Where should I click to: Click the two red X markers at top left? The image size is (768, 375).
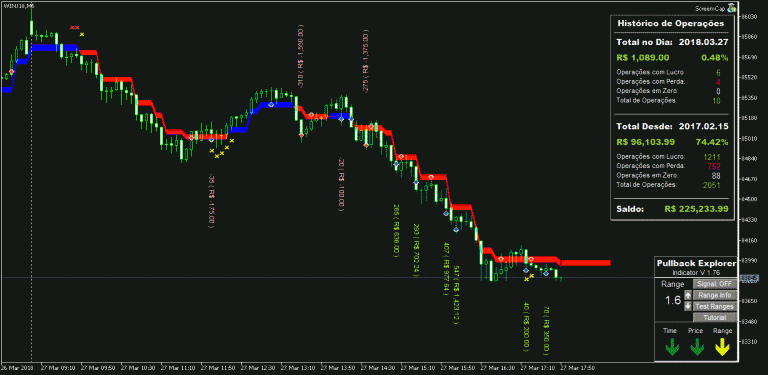74,27
